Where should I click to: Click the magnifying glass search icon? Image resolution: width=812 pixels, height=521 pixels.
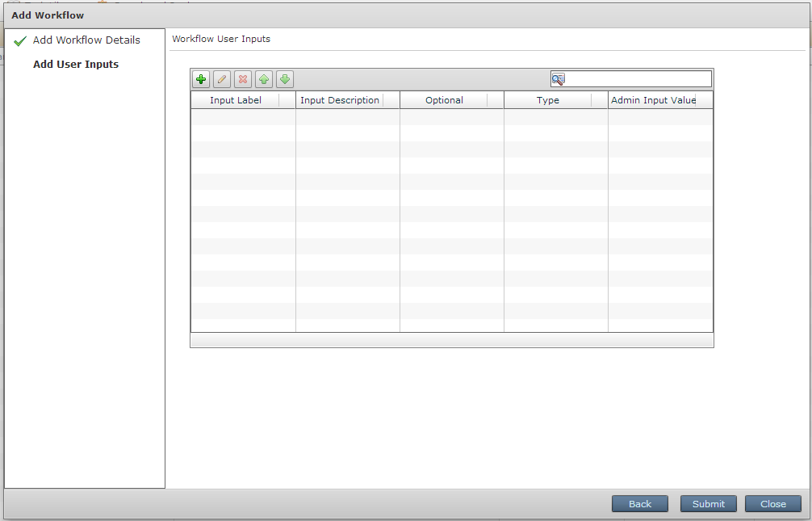tap(559, 78)
